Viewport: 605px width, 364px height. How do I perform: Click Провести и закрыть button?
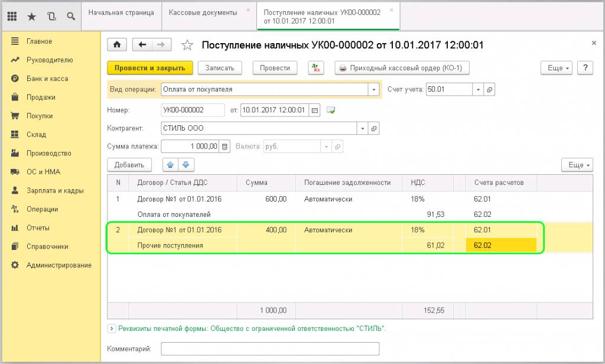click(x=149, y=68)
